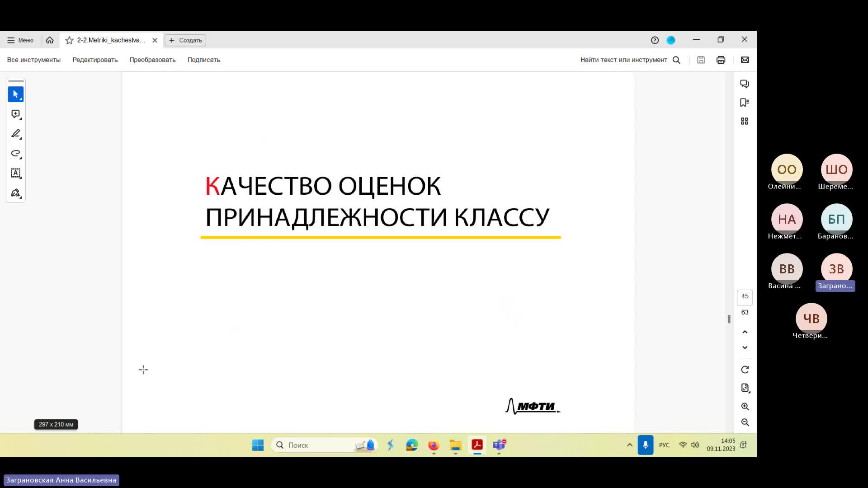
Task: Zoom in on the document
Action: point(745,407)
